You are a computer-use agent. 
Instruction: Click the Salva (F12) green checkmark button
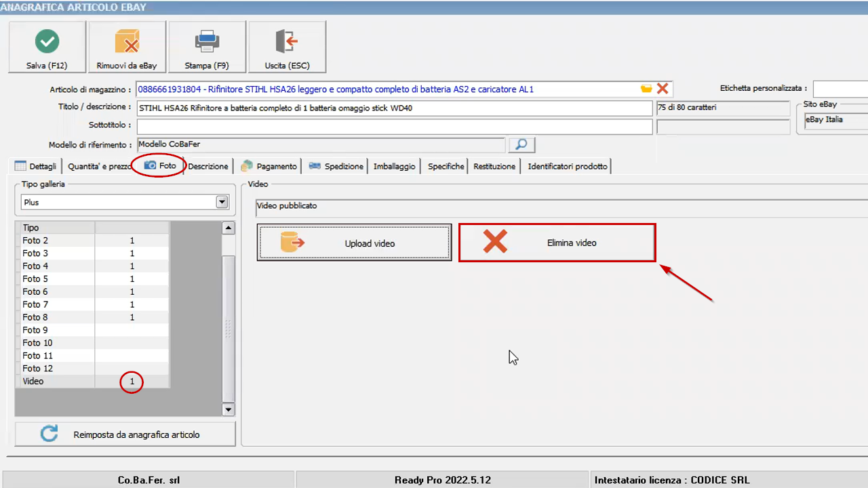(47, 47)
